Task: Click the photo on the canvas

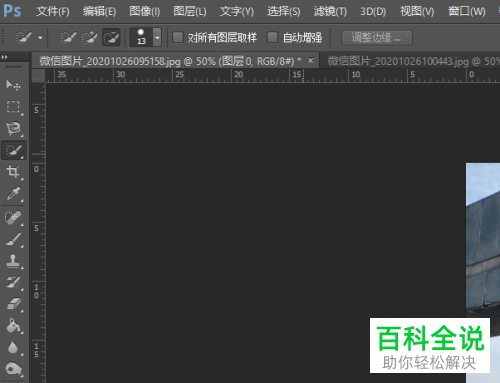Action: 483,273
